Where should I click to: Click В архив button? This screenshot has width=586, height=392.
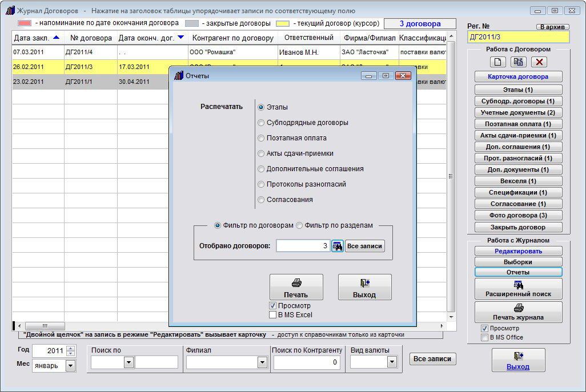click(x=552, y=27)
